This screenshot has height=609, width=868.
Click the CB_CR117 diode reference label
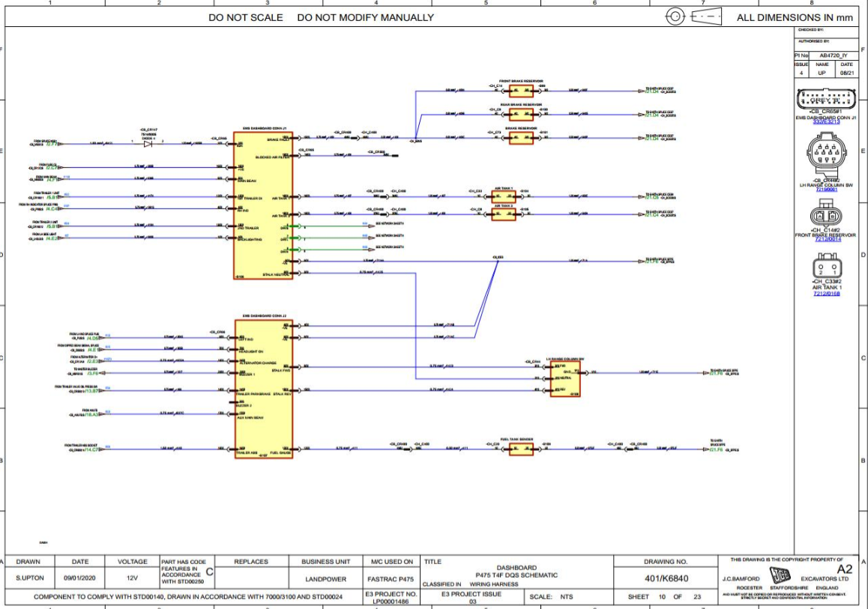coord(149,130)
